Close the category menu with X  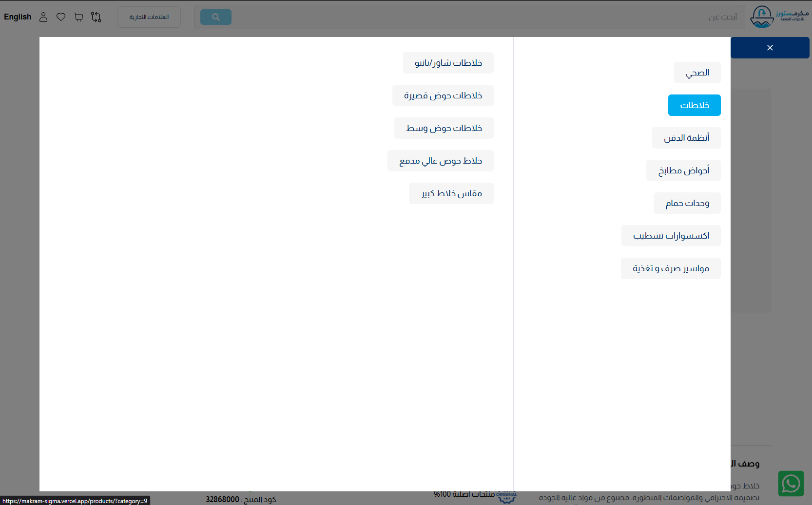770,48
